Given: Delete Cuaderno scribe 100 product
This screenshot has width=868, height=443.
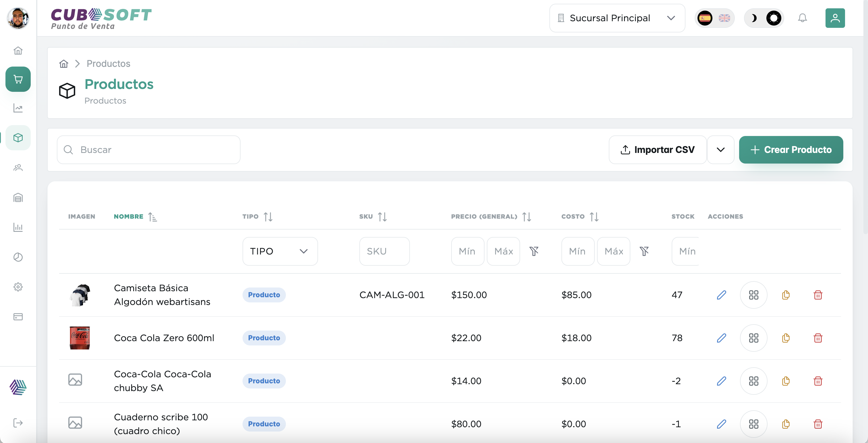Looking at the screenshot, I should point(818,424).
